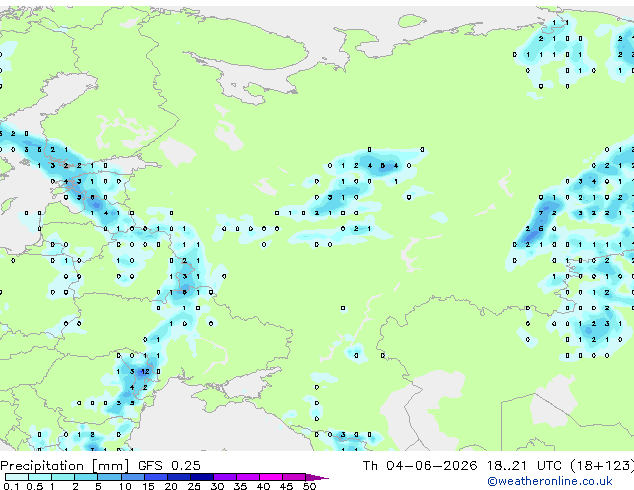634x490 pixels.
Task: Click the '(18+123)' forecast offset text
Action: click(x=602, y=466)
